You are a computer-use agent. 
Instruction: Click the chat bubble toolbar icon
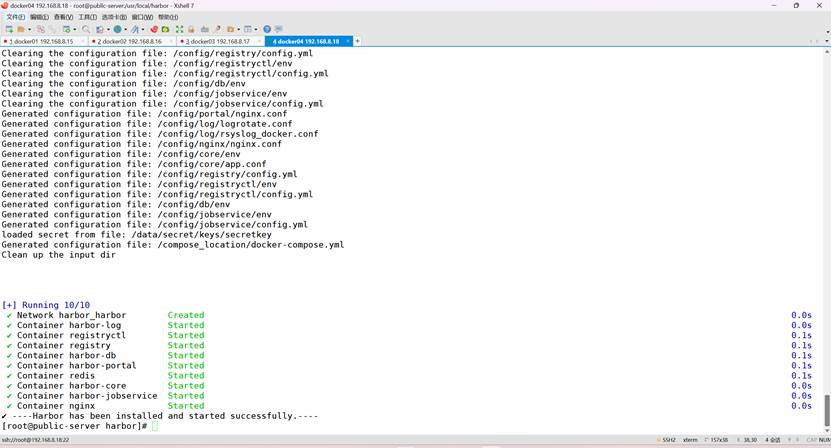coord(279,29)
